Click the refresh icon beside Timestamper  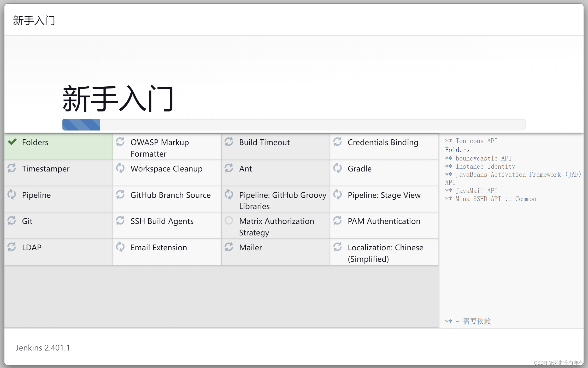pos(12,168)
